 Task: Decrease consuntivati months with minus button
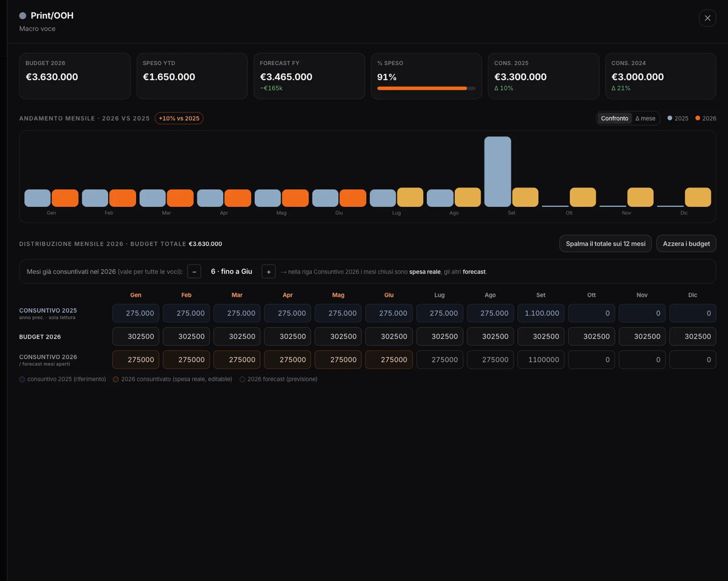tap(194, 271)
